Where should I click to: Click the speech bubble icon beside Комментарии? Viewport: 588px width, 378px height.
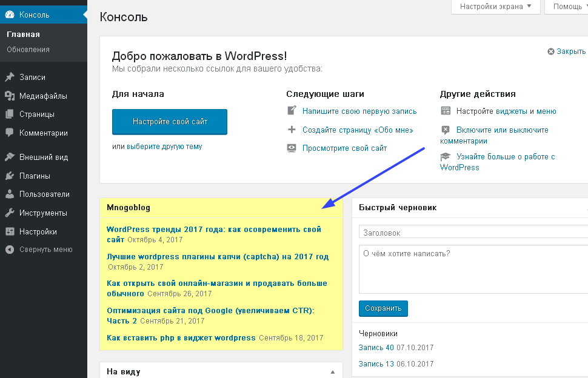click(10, 133)
